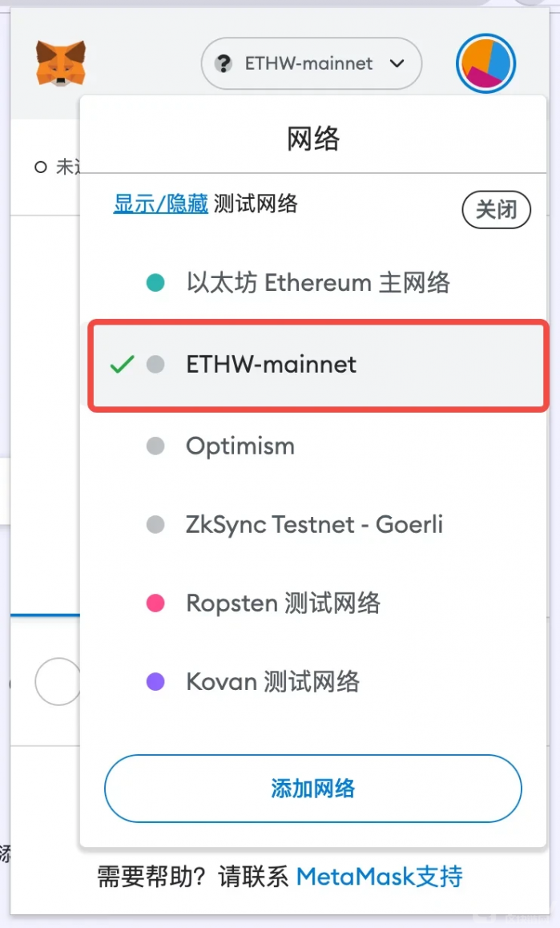Select 以太坊 Ethereum 主网络 from list

318,283
